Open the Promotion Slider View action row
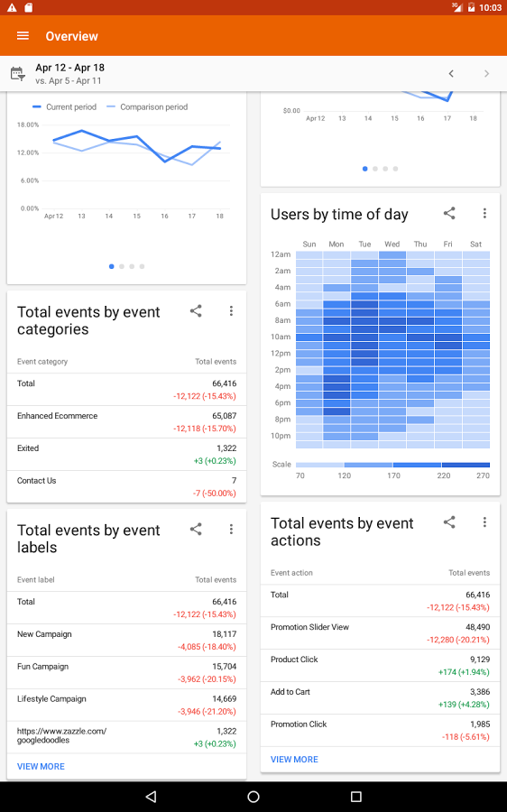507x812 pixels. (x=380, y=633)
